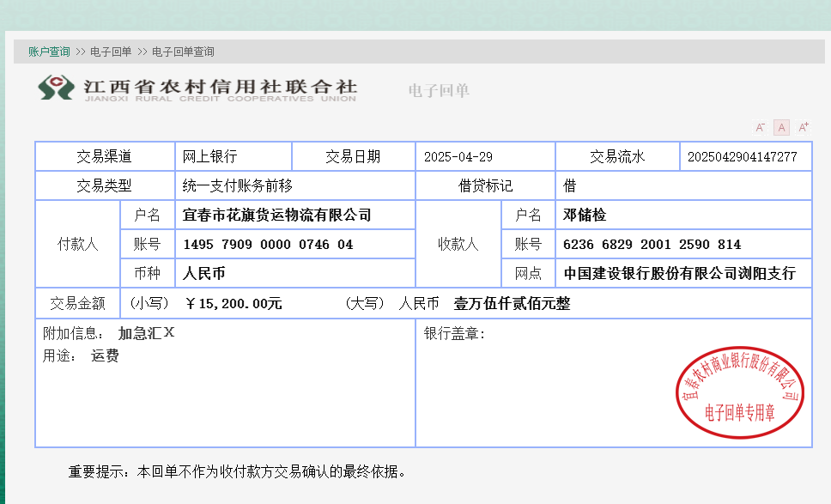Screen dimensions: 831x504
Task: Select transaction serial number 2025042904147277
Action: coord(742,157)
